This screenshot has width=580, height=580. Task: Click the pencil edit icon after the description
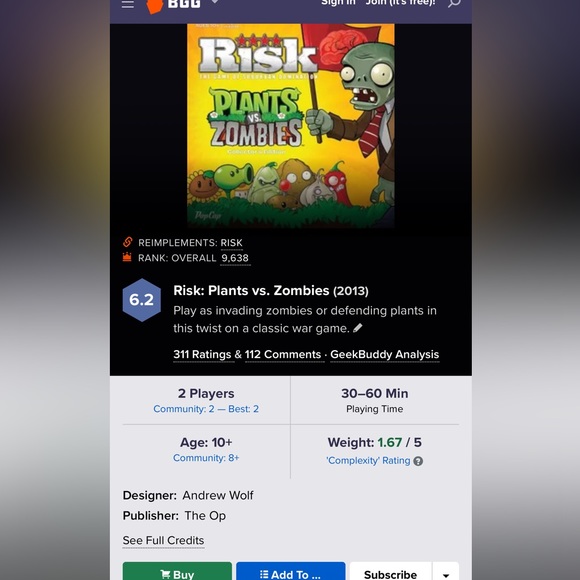pos(358,328)
